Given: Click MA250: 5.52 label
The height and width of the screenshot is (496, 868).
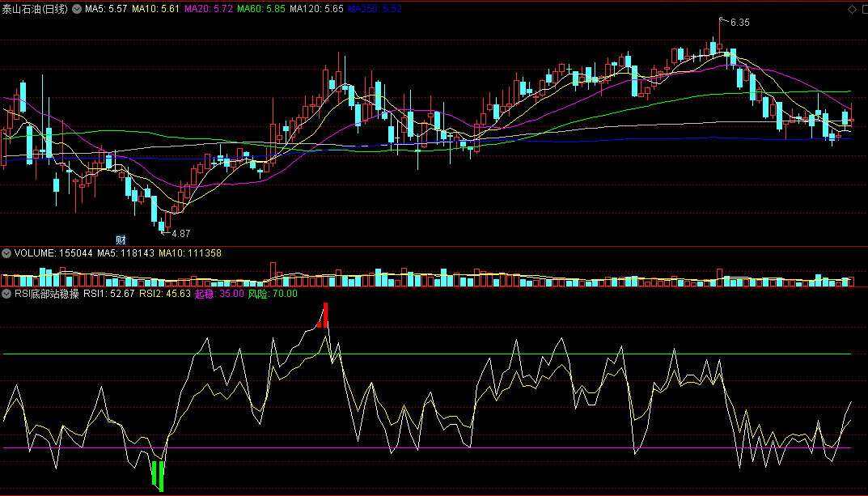Looking at the screenshot, I should (x=375, y=9).
